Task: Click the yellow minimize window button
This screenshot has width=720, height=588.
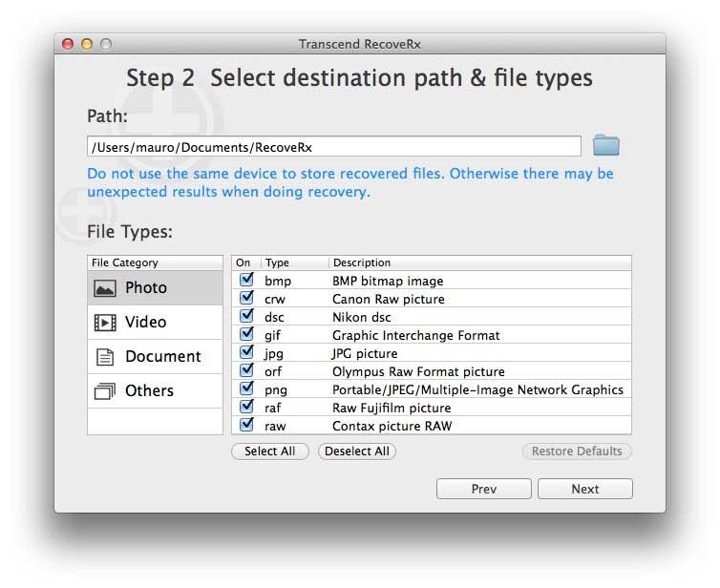Action: (x=87, y=44)
